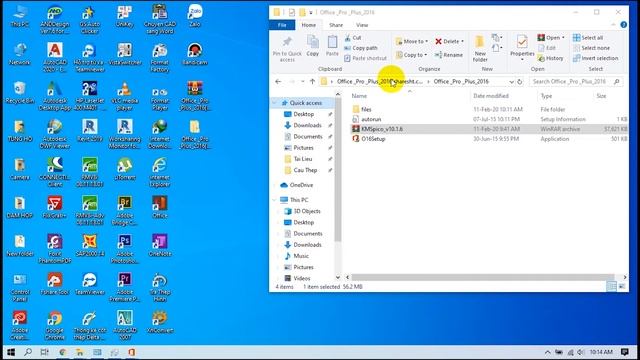Click Pin to Quick access in ribbon
Image resolution: width=640 pixels, height=360 pixels.
(x=287, y=49)
